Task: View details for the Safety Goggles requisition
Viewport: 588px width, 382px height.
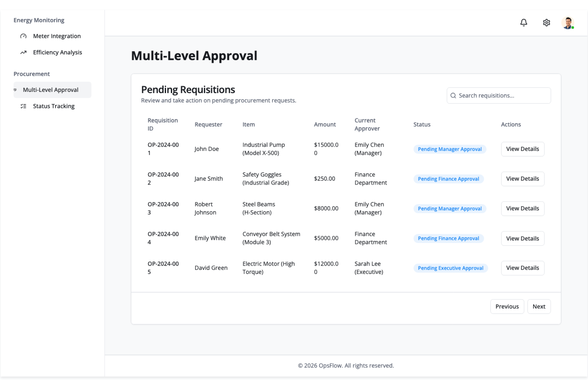Action: (522, 179)
